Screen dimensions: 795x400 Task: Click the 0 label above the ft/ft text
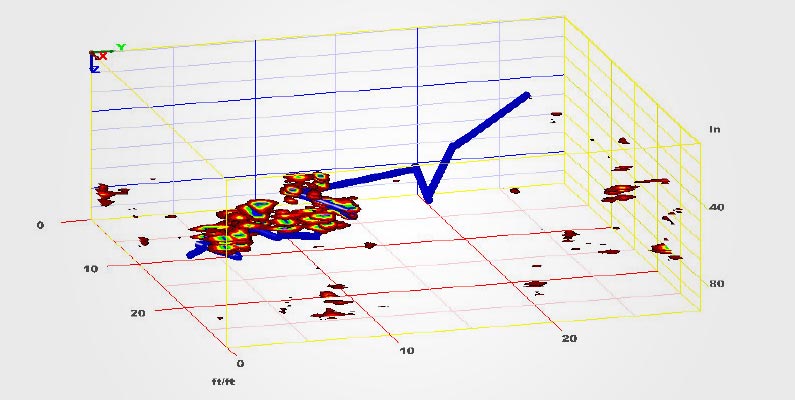(x=240, y=363)
